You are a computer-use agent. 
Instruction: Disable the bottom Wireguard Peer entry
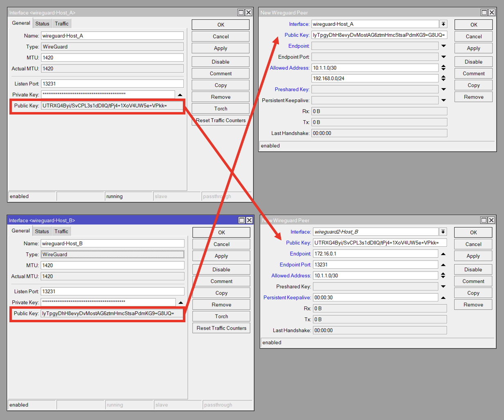473,270
